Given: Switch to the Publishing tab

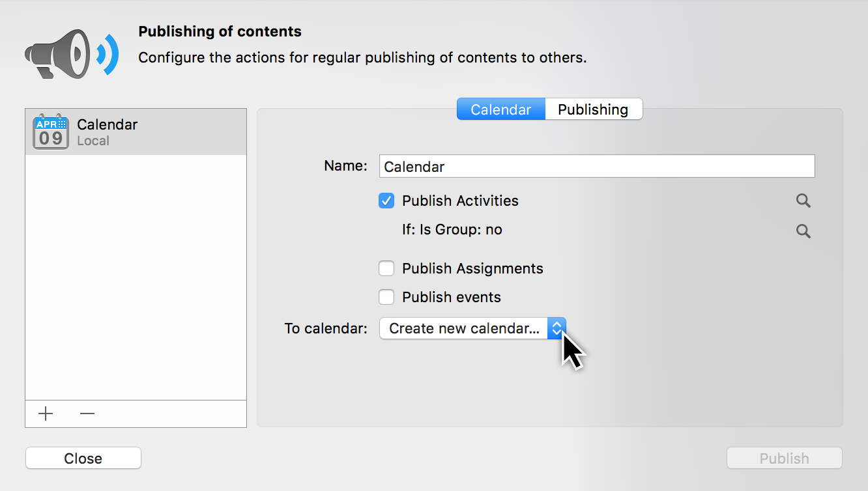Looking at the screenshot, I should point(593,109).
